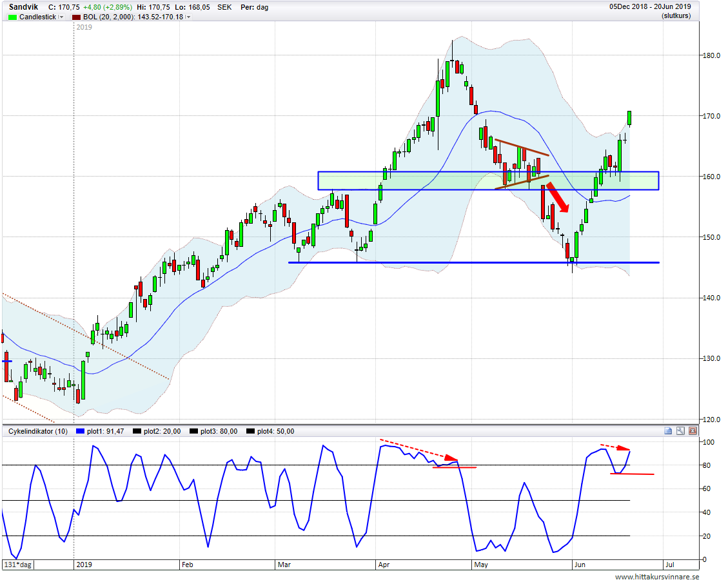
Task: Expand the BOL indicator dropdown arrow
Action: (x=188, y=17)
